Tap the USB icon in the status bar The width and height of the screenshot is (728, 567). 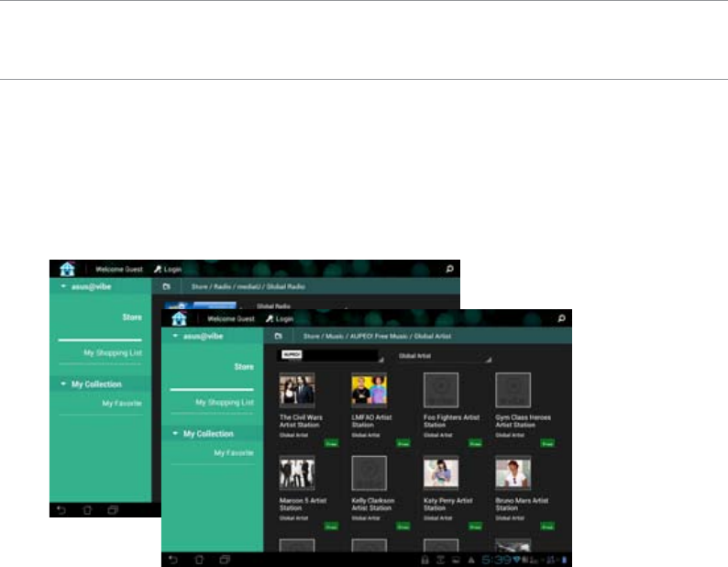tap(440, 560)
